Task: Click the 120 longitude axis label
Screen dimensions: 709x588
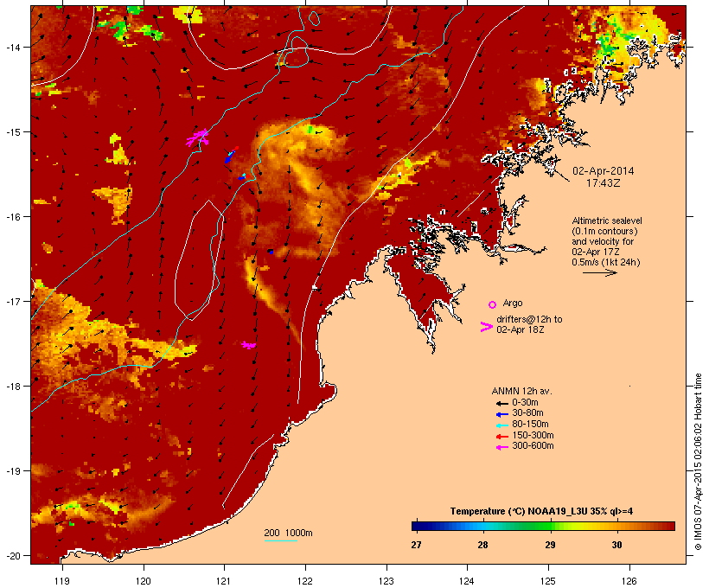Action: [x=144, y=581]
